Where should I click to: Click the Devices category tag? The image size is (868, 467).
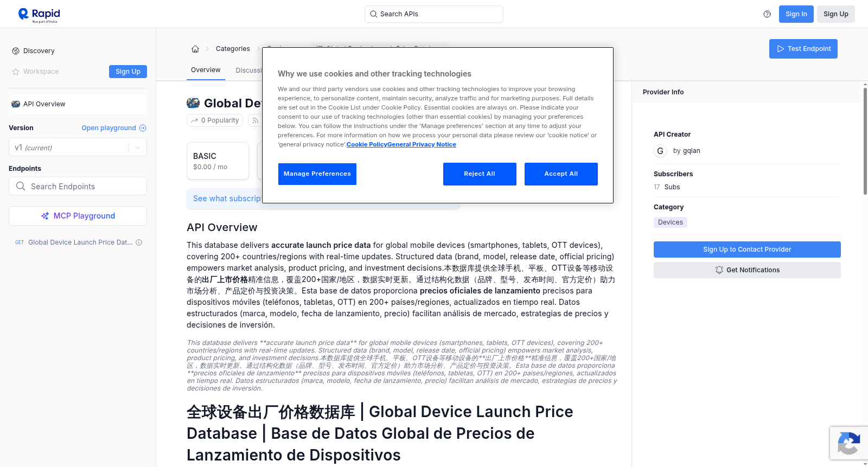(671, 222)
